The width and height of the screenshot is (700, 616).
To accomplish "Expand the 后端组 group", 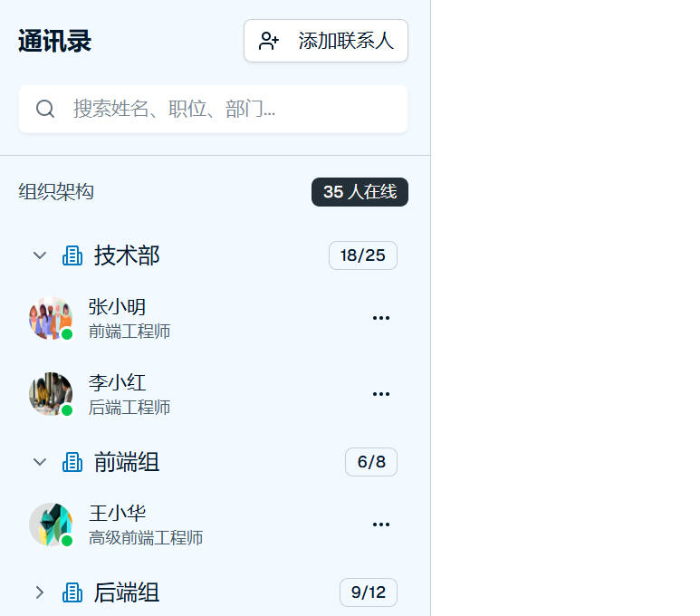I will 40,593.
